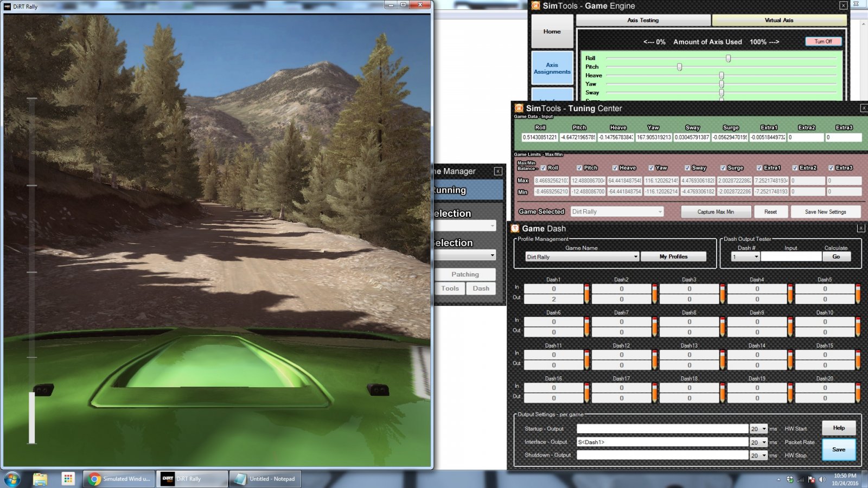Screen dimensions: 868x488
Task: Open the Dash10 pencil editor
Action: point(858,326)
